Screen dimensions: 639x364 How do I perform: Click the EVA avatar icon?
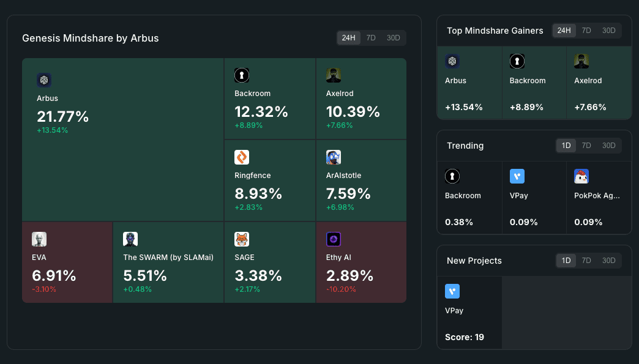tap(39, 239)
